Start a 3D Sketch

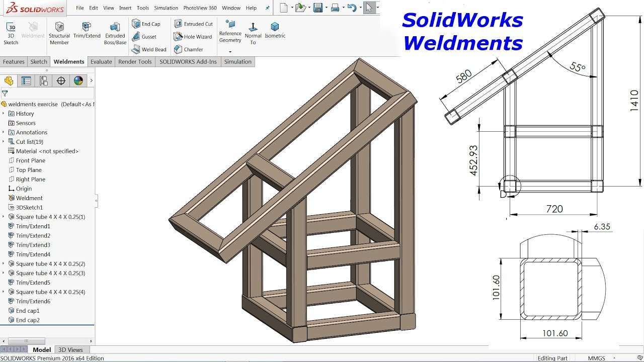click(11, 33)
